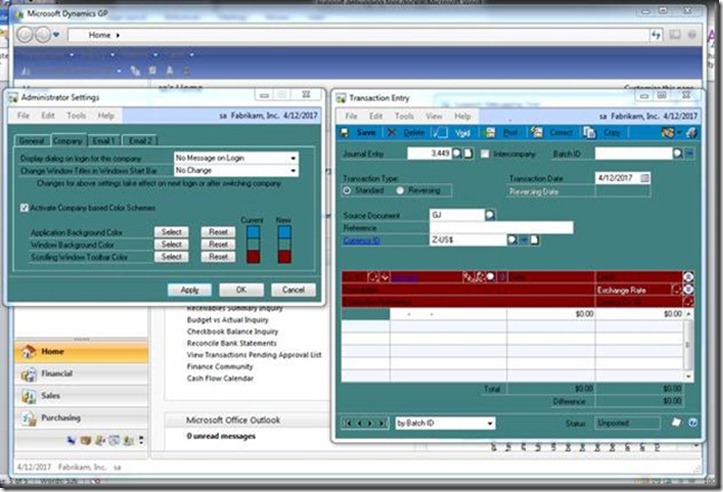
Task: Click the grid collapse rows double-arrow button
Action: click(x=688, y=277)
